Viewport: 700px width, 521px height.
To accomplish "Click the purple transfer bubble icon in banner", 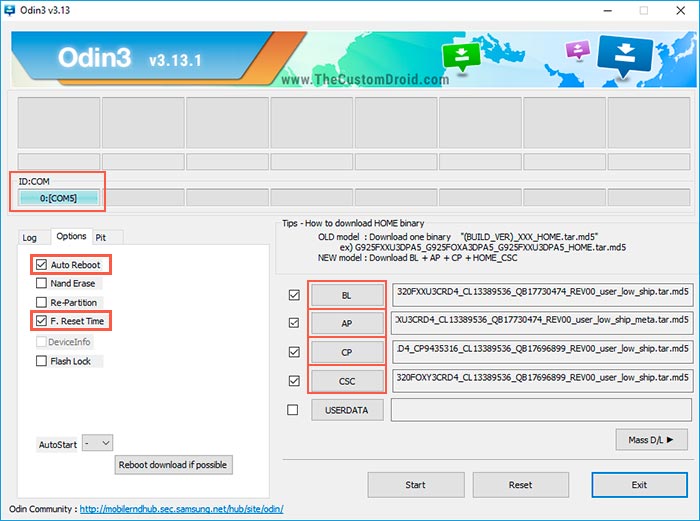I will click(x=578, y=50).
